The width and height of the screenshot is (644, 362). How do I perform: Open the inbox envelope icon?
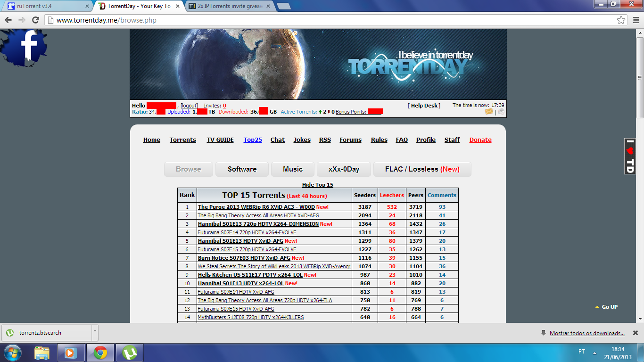(x=489, y=112)
